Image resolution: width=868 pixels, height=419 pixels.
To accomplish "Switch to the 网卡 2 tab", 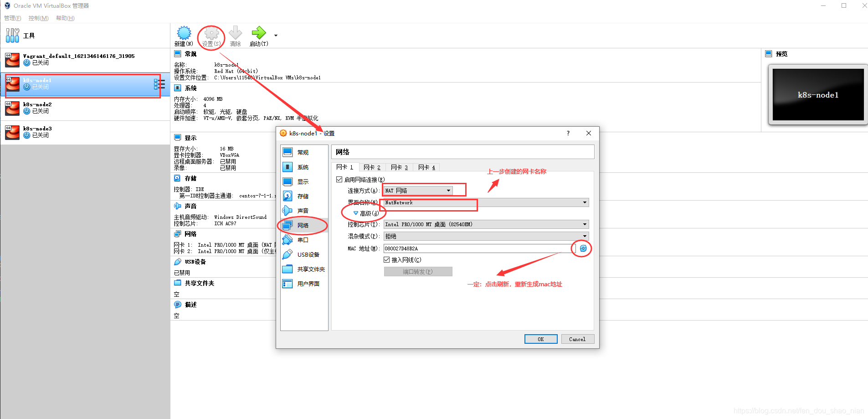I will click(x=372, y=167).
